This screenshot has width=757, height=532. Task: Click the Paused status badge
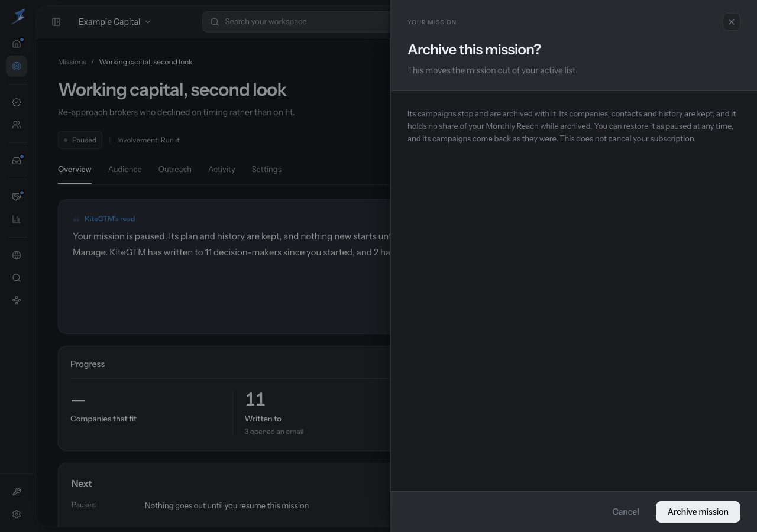tap(80, 140)
